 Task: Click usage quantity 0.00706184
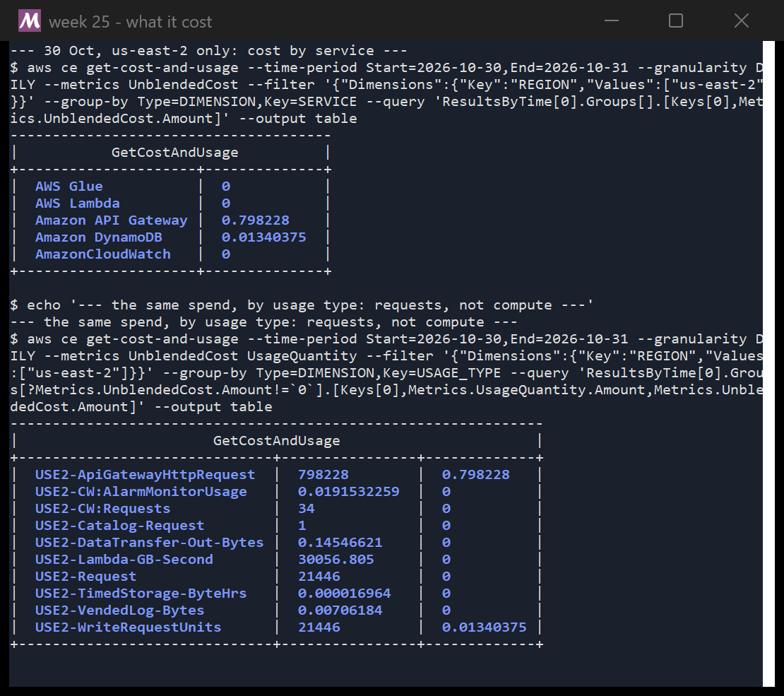click(340, 611)
